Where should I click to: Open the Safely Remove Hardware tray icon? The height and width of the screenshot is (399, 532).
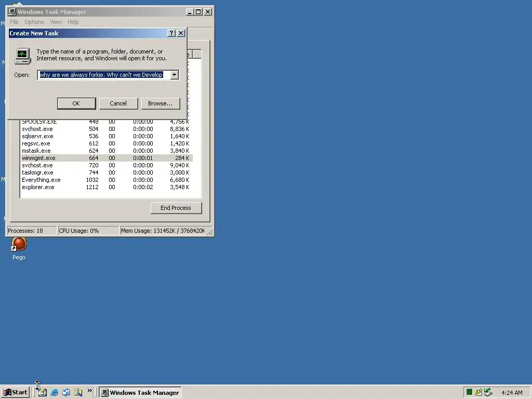[x=488, y=392]
